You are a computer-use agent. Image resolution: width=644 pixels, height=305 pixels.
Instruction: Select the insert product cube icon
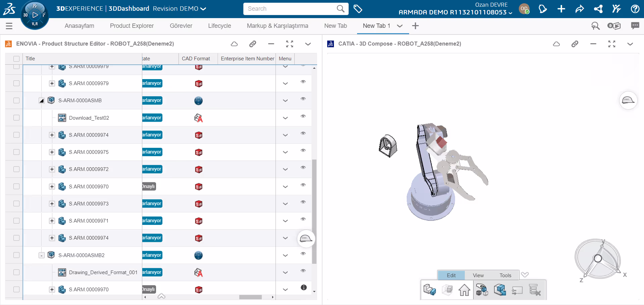[x=447, y=290]
